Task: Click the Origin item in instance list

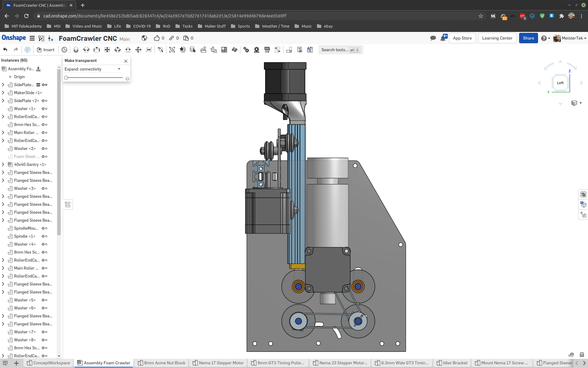Action: 19,77
